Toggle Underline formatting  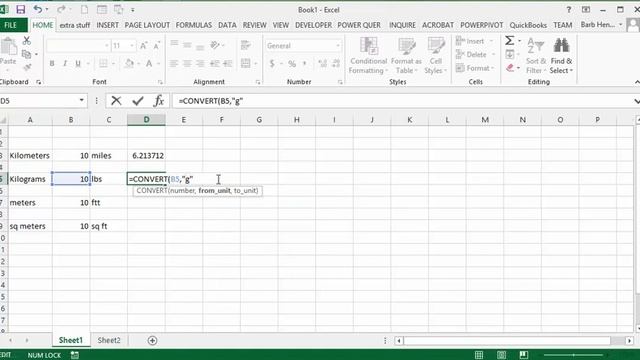[x=78, y=63]
